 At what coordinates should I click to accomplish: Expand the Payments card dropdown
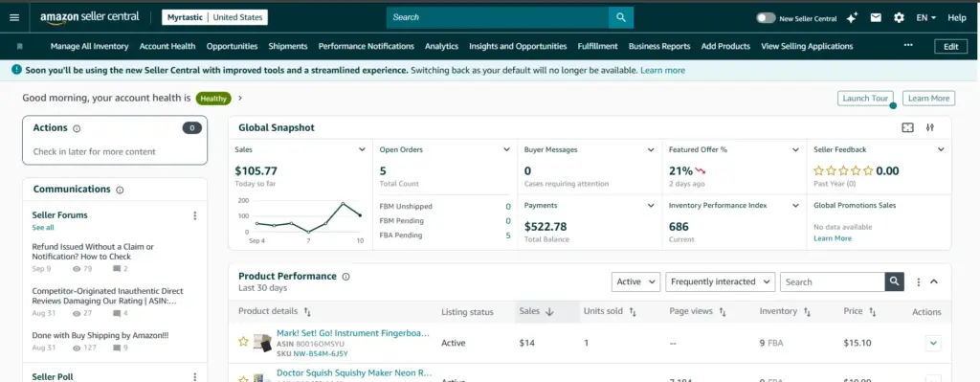click(651, 206)
